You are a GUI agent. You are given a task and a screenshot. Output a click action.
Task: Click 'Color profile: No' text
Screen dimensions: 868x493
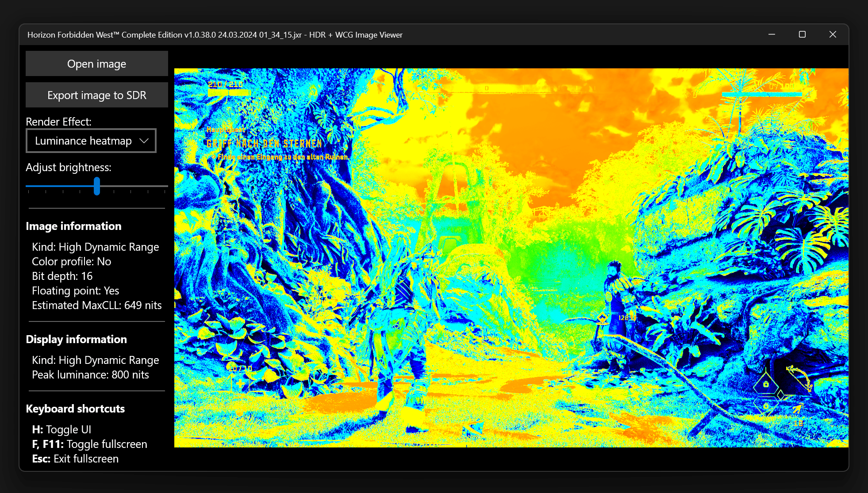pyautogui.click(x=72, y=261)
